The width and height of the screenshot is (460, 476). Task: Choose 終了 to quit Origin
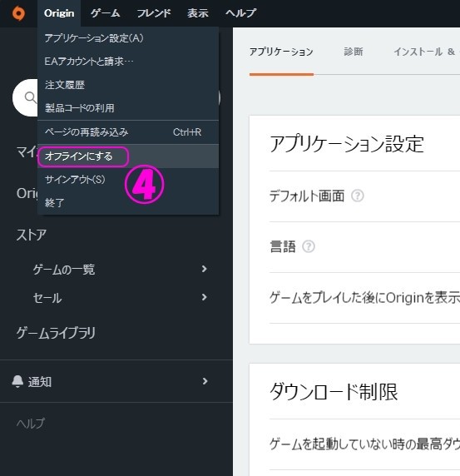click(128, 202)
